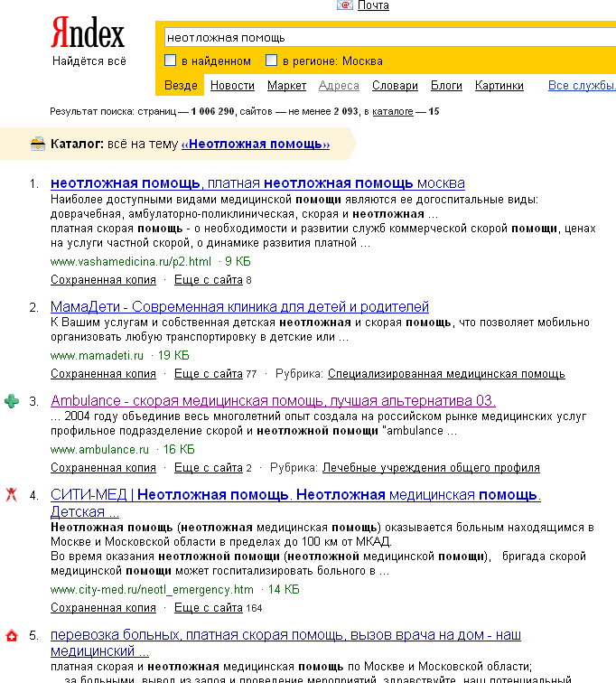Switch to the Картинки tab

[x=499, y=85]
